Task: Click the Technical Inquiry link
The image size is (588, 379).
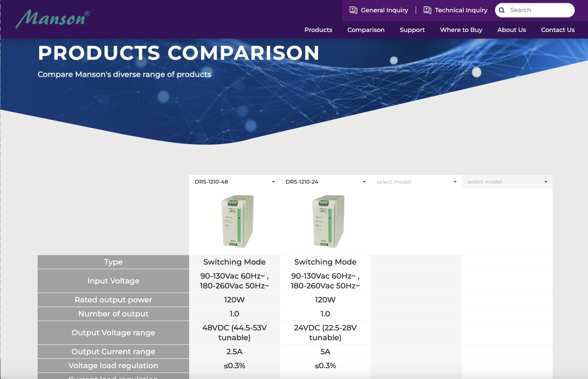Action: 461,10
